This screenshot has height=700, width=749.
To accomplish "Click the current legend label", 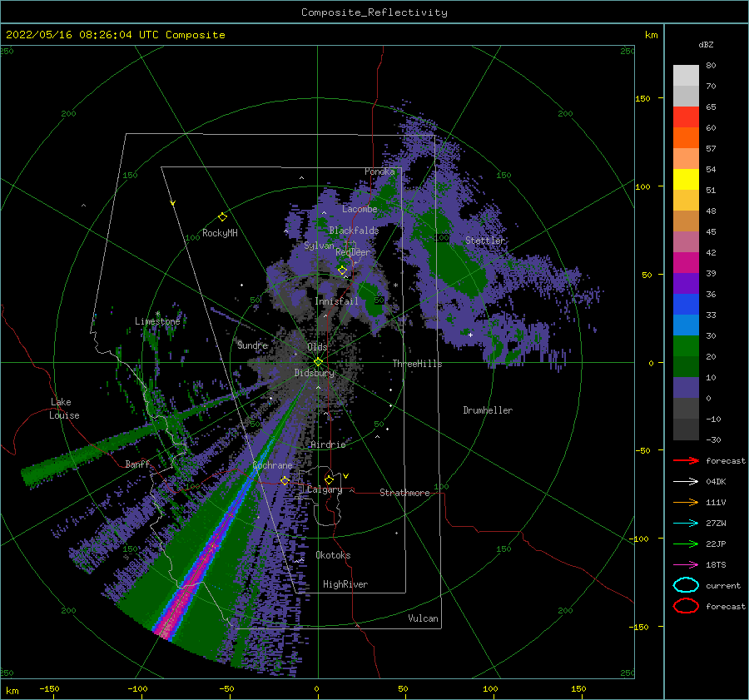I will tap(723, 585).
